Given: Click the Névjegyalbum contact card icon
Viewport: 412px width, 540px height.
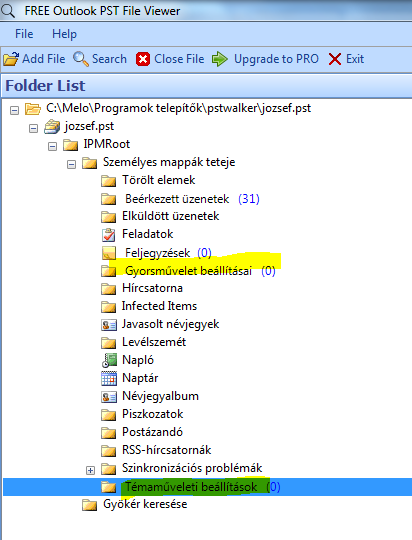Looking at the screenshot, I should [x=109, y=397].
